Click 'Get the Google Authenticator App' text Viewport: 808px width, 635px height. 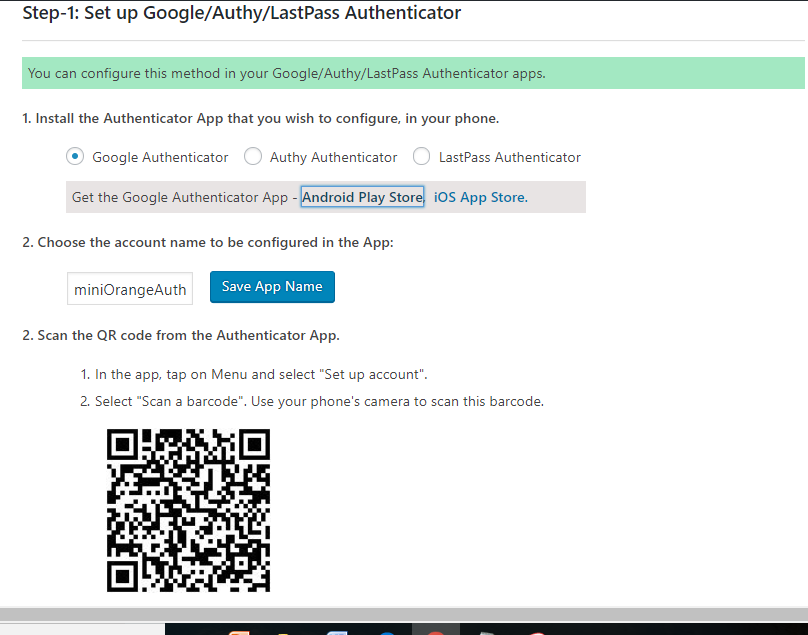click(180, 197)
